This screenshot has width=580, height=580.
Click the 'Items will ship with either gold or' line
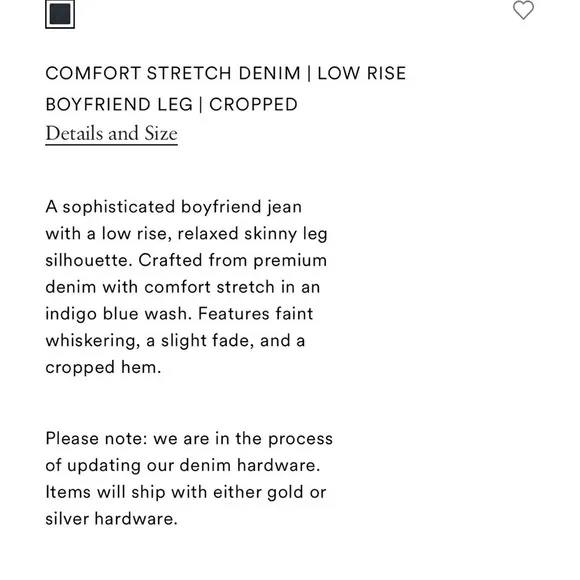coord(186,493)
